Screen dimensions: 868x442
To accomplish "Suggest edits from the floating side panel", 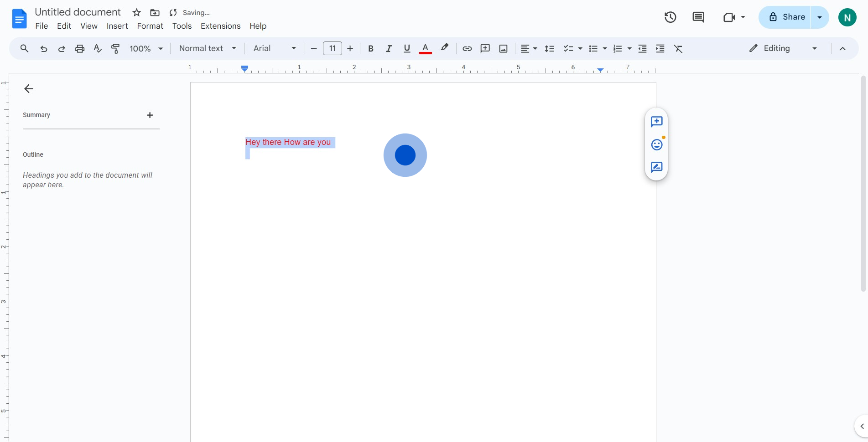I will 657,167.
